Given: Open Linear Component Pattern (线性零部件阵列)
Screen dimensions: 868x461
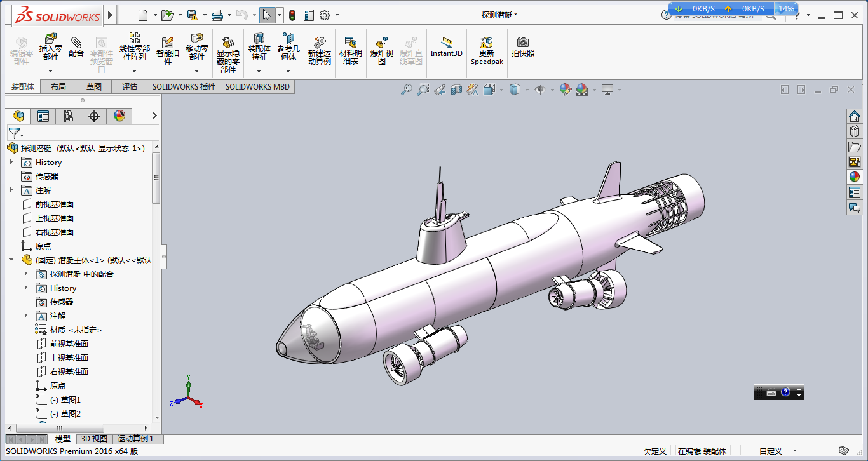Looking at the screenshot, I should pyautogui.click(x=134, y=47).
